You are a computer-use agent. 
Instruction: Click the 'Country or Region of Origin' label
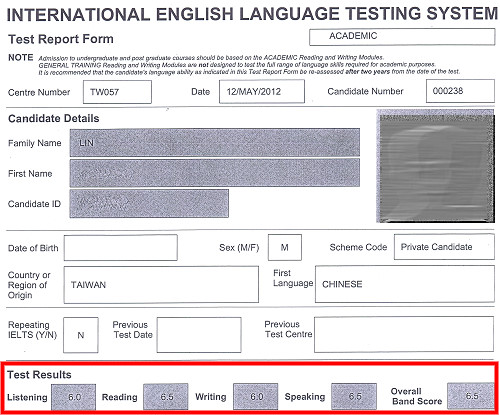pyautogui.click(x=29, y=285)
